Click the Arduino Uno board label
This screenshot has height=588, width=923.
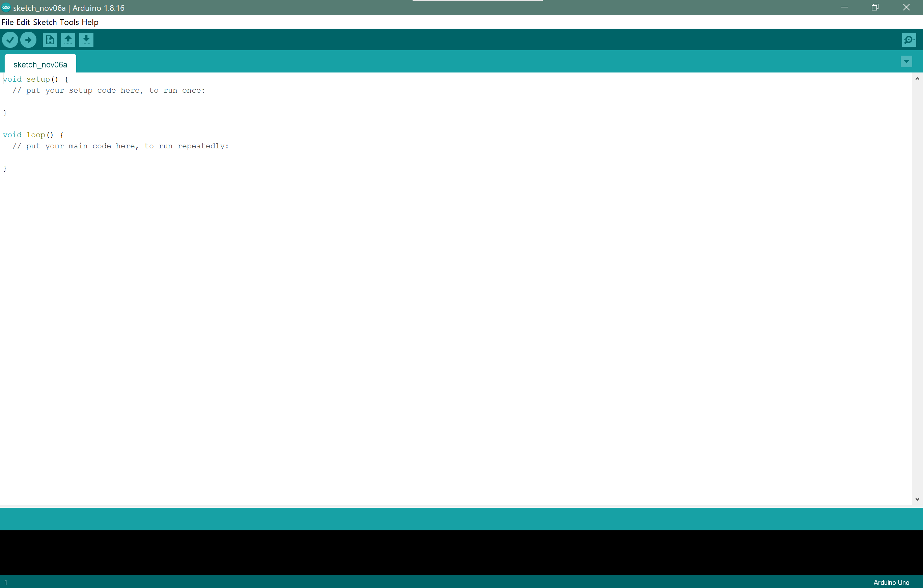coord(891,582)
